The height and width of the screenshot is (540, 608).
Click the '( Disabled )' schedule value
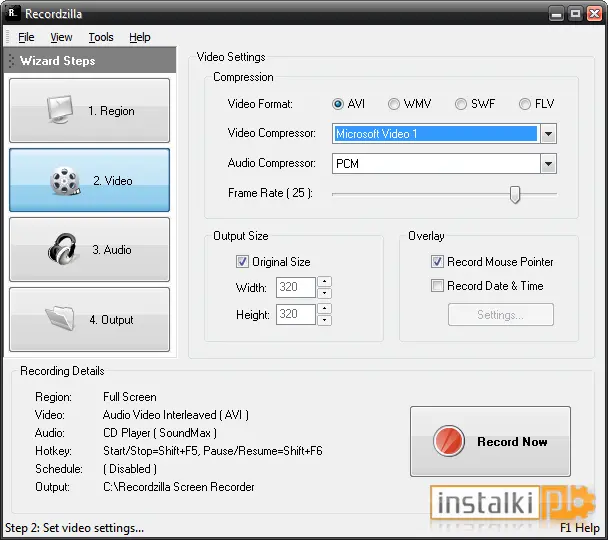130,469
